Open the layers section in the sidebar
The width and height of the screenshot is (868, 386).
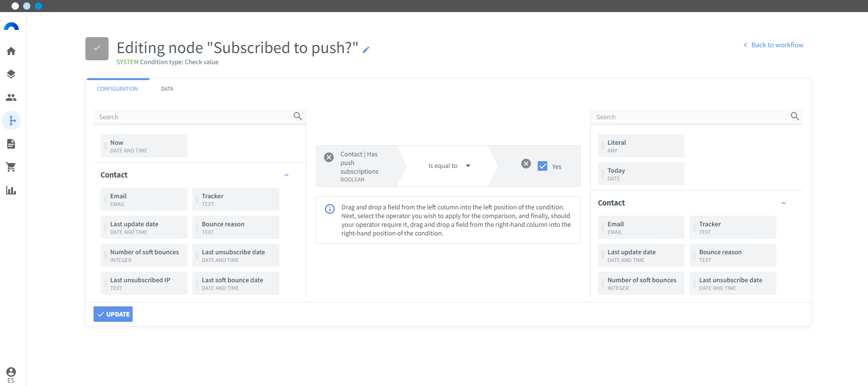click(11, 74)
